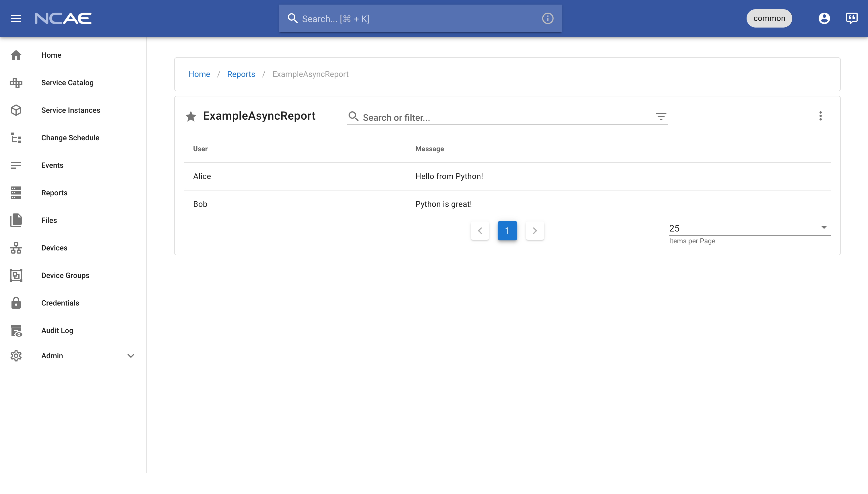Focus the global Search field
The image size is (868, 494).
(420, 18)
